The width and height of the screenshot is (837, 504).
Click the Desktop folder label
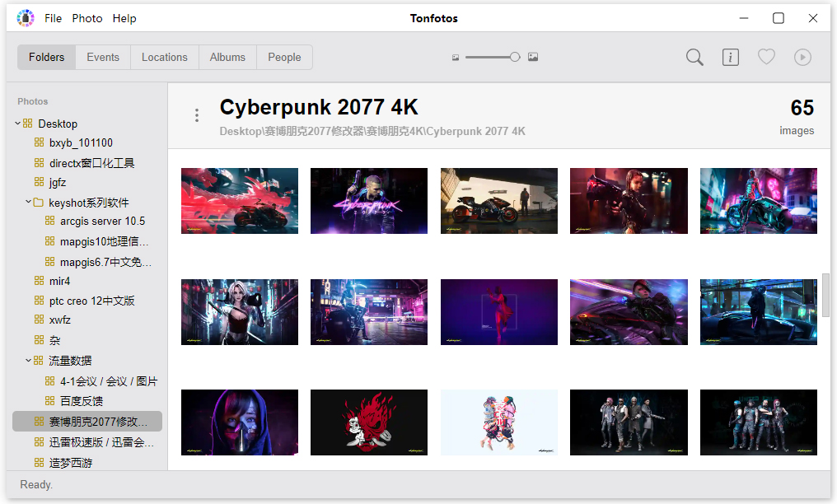pyautogui.click(x=58, y=124)
